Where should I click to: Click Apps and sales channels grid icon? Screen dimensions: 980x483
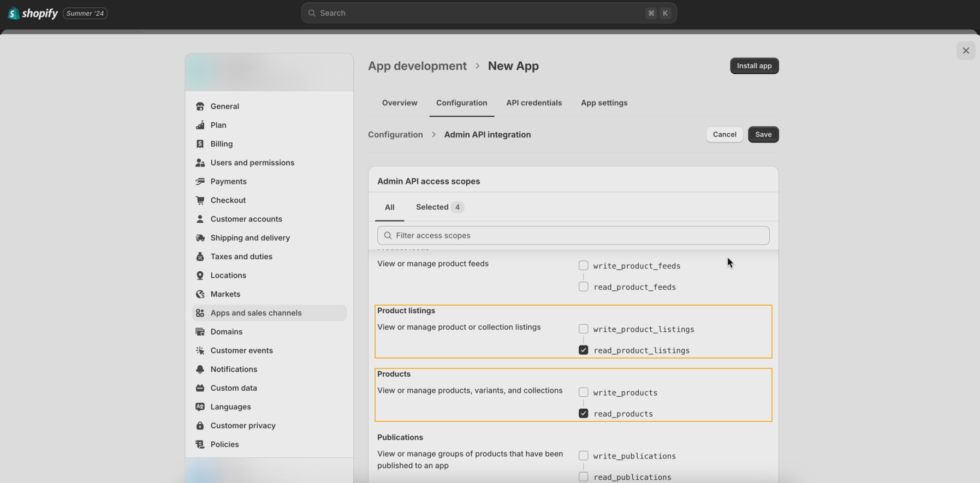(x=200, y=313)
